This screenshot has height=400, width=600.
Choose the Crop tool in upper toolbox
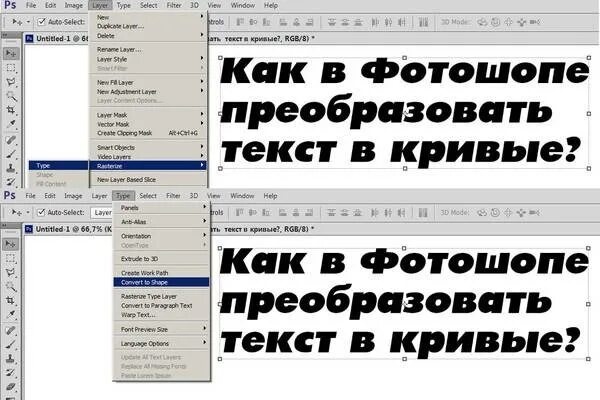coord(11,110)
